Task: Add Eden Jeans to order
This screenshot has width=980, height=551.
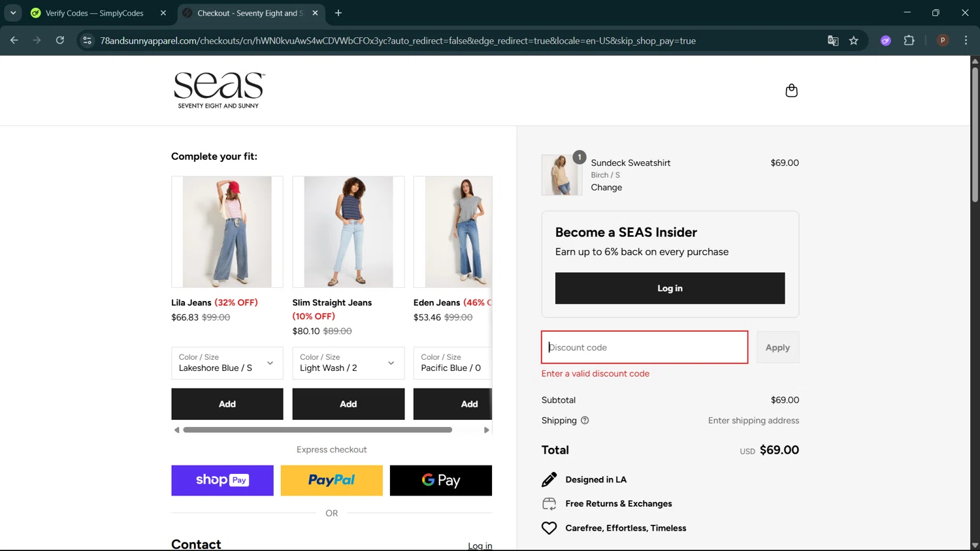Action: [x=453, y=404]
